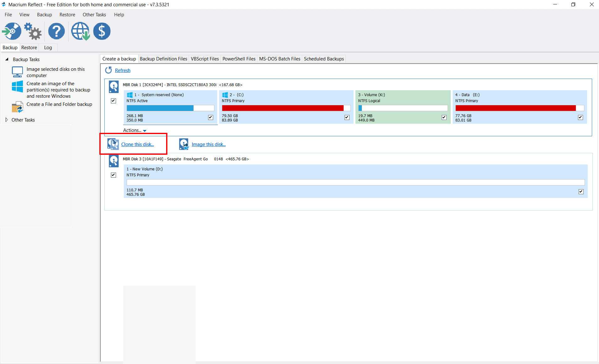Open the MS-DOS Batch Files tab
Screen dimensions: 599x364
point(280,59)
